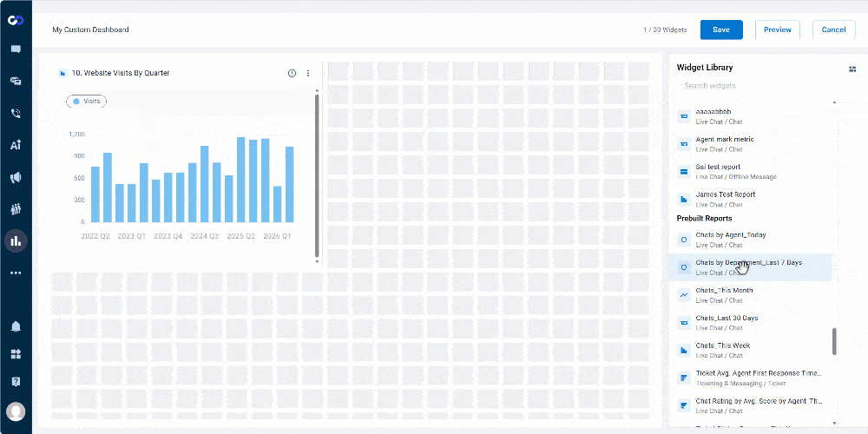Select the Agent mark metric widget

tap(750, 144)
